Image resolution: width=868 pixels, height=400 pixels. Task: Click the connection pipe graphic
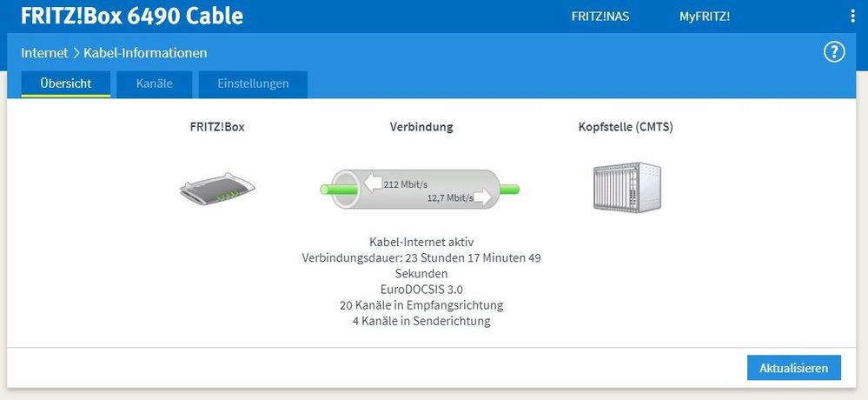coord(421,190)
